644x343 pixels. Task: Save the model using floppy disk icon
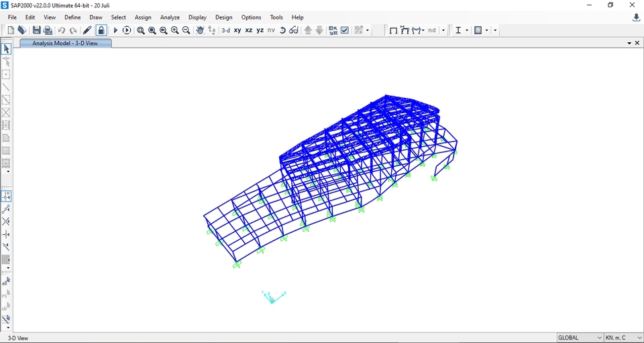[36, 30]
